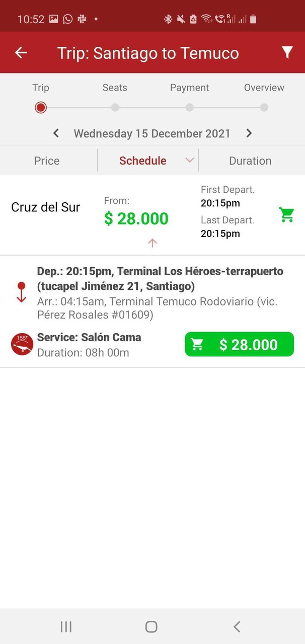
Task: Select the Payment step indicator
Action: 189,107
